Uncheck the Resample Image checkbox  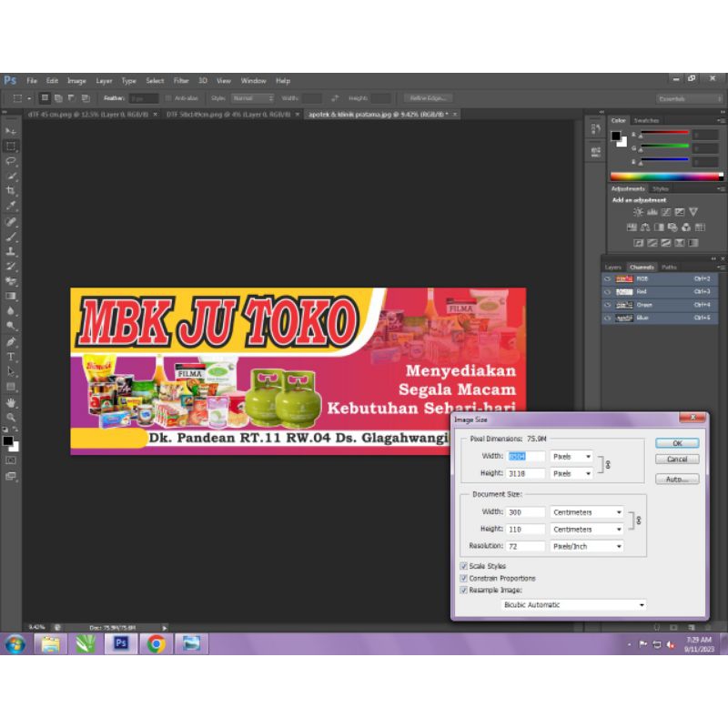464,590
